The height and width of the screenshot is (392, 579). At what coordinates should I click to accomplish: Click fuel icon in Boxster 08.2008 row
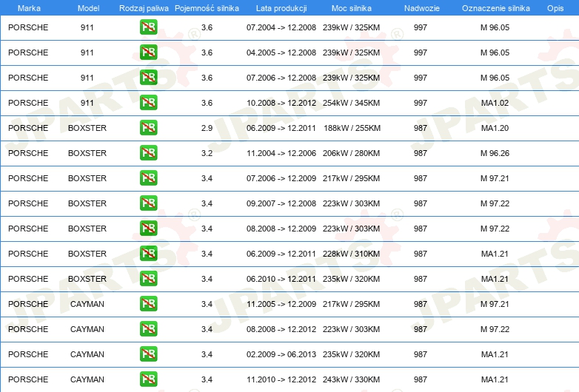pos(148,229)
